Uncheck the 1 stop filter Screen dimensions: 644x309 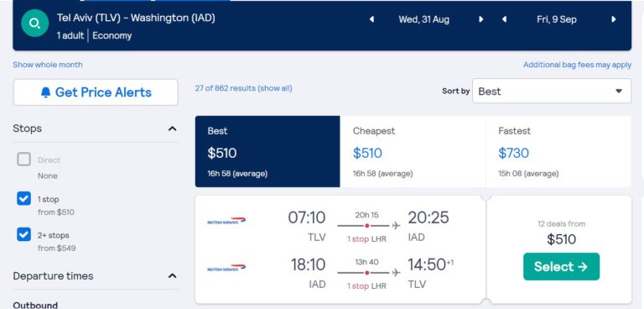pos(23,198)
